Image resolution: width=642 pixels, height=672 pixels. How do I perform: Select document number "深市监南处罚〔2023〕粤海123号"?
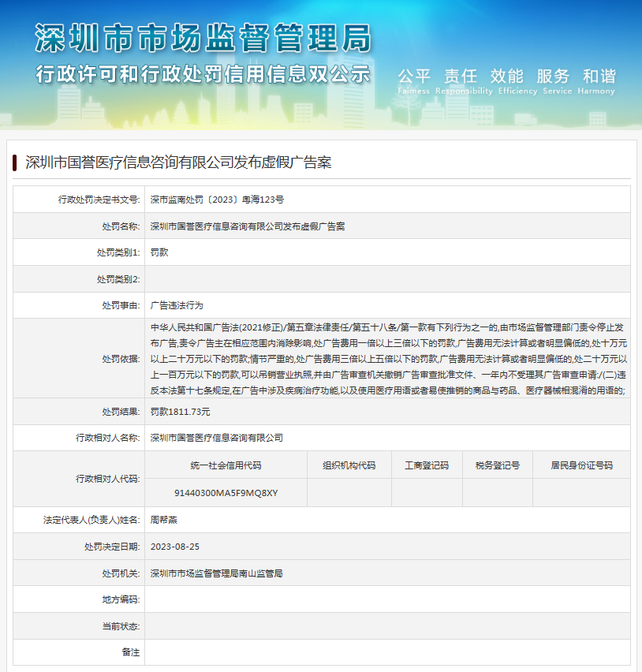(x=217, y=200)
